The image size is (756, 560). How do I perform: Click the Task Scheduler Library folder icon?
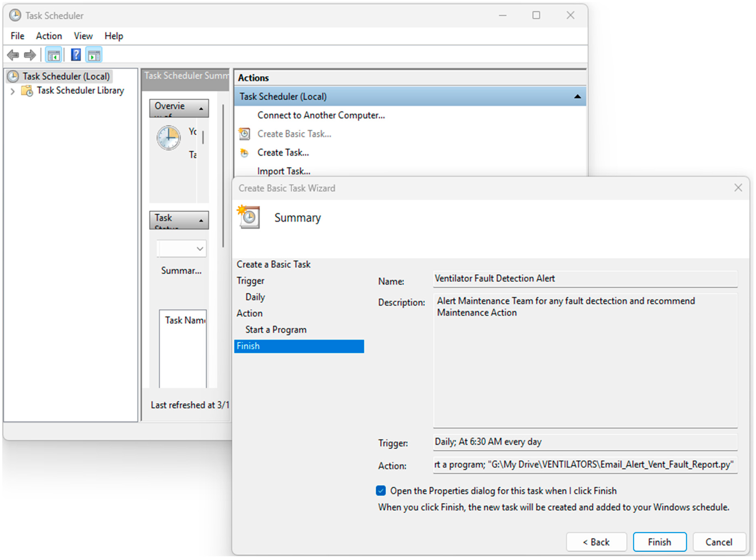[x=27, y=91]
